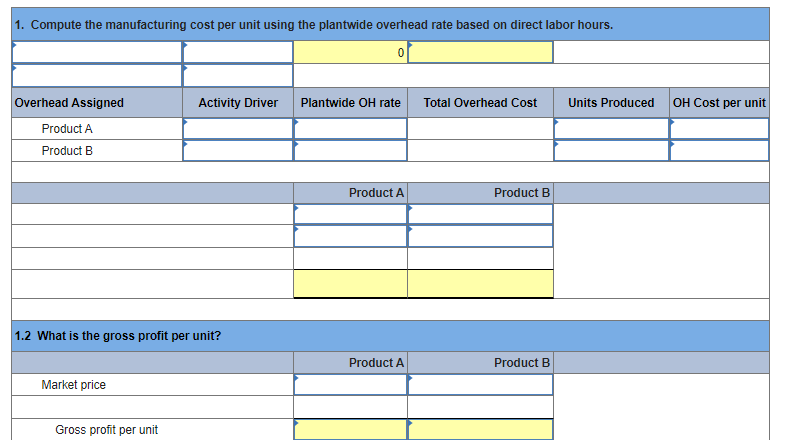
Task: Click the first-row Product A cell in the cost table
Action: tap(350, 214)
